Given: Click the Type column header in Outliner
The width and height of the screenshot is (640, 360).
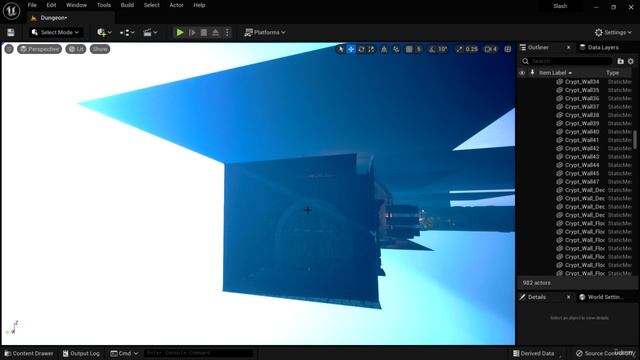Looking at the screenshot, I should pos(612,73).
